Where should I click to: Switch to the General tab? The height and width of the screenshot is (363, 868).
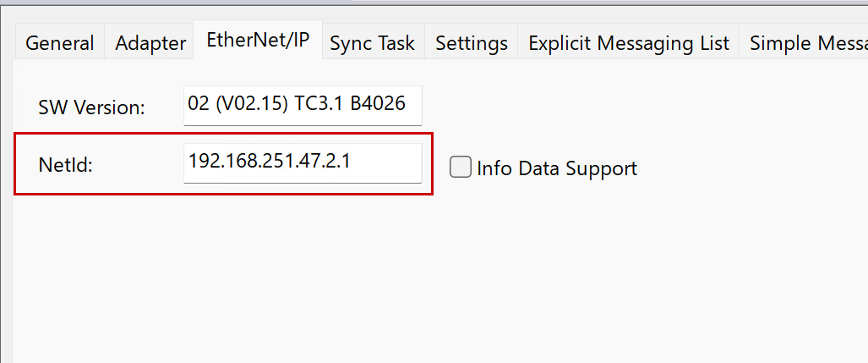click(x=59, y=43)
